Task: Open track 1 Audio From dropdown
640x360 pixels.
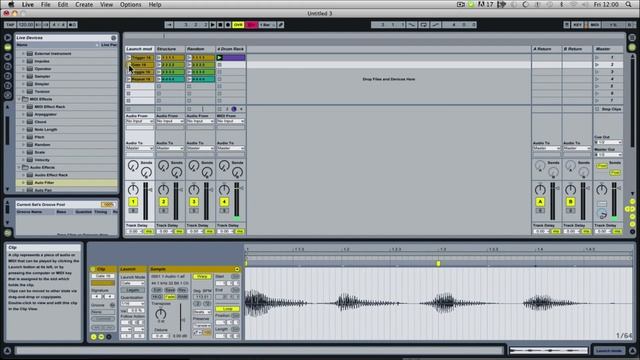Action: coord(140,121)
